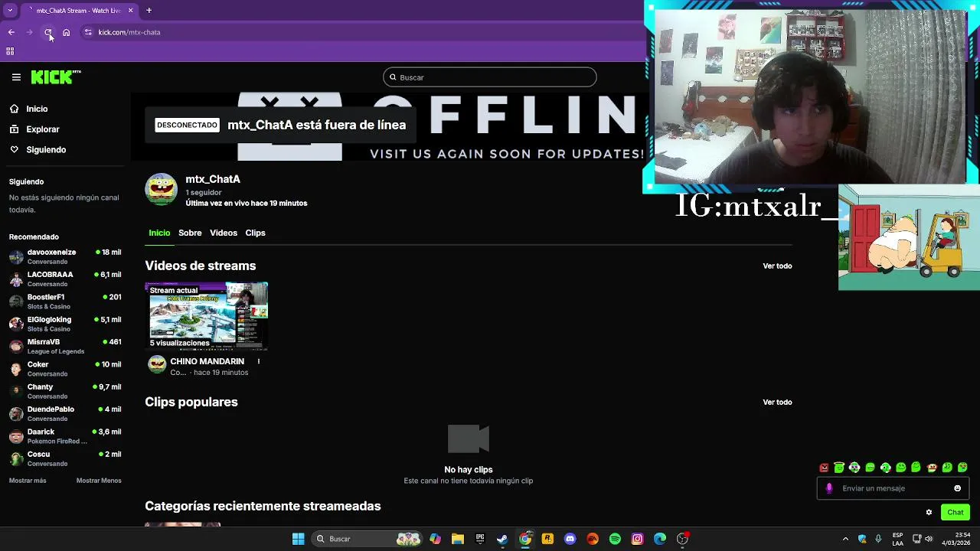Switch to the Clips tab
Screen dimensions: 980x551
coord(255,233)
